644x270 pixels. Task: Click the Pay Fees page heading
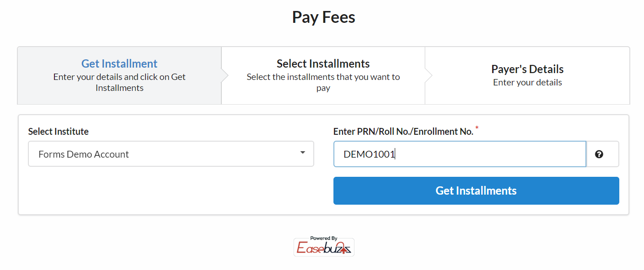(x=323, y=17)
